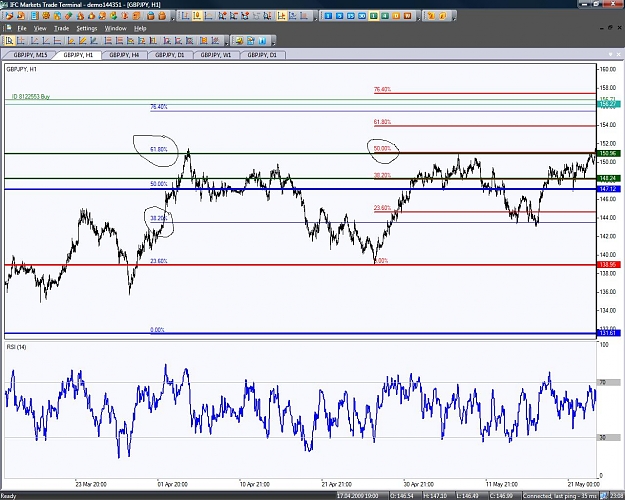Open the Help menu

(x=140, y=28)
